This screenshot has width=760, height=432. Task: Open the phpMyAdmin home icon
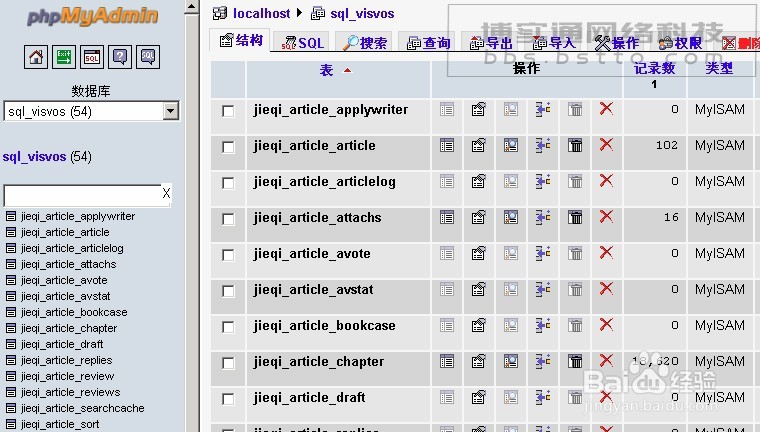36,57
